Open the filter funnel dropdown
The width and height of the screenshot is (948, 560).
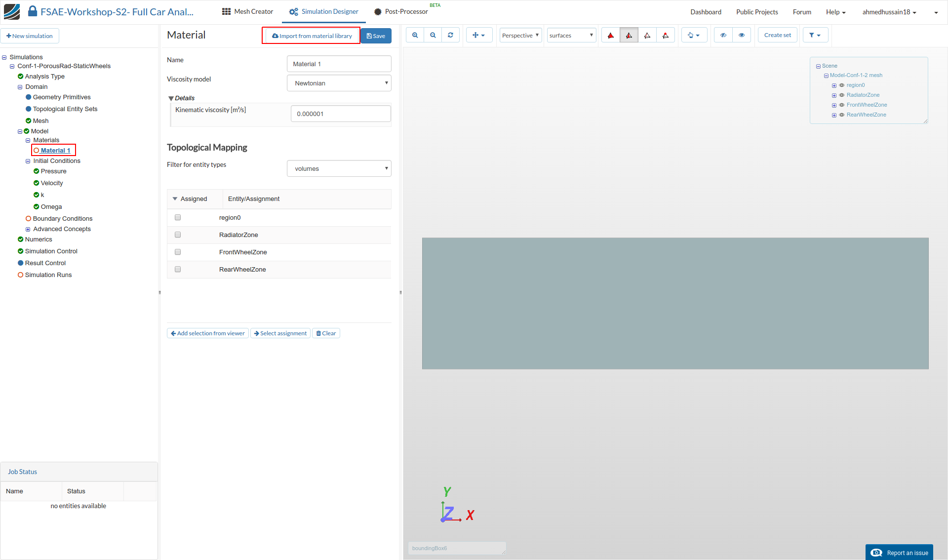click(815, 35)
